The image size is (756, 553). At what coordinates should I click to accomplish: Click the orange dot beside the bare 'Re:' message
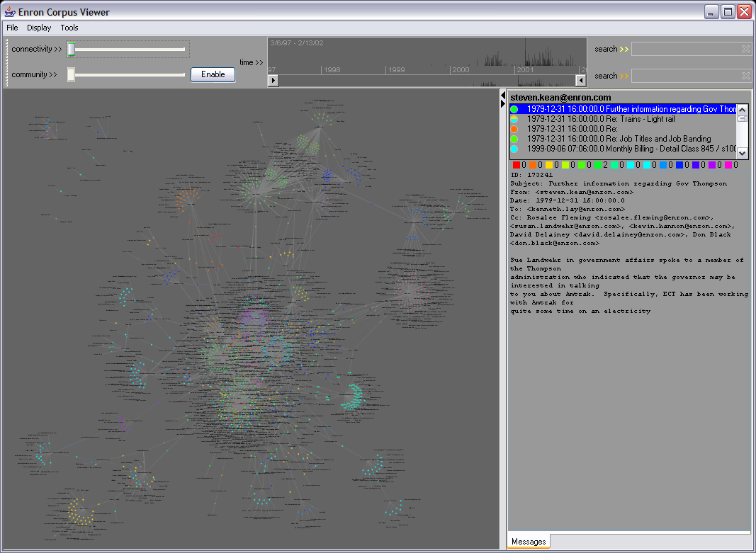(514, 129)
